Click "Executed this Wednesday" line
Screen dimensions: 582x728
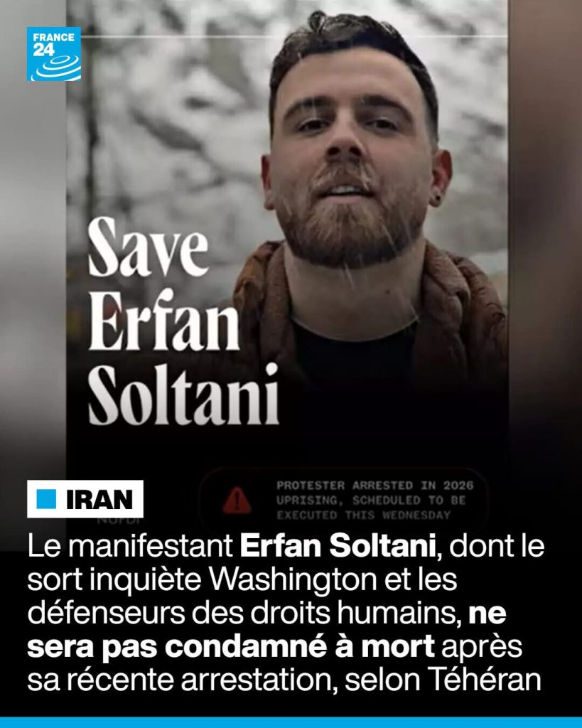coord(364,515)
